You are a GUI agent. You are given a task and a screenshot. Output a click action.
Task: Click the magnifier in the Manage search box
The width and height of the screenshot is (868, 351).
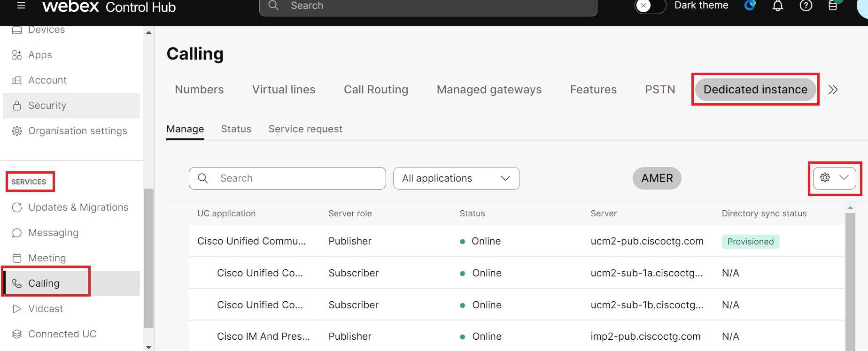(203, 178)
